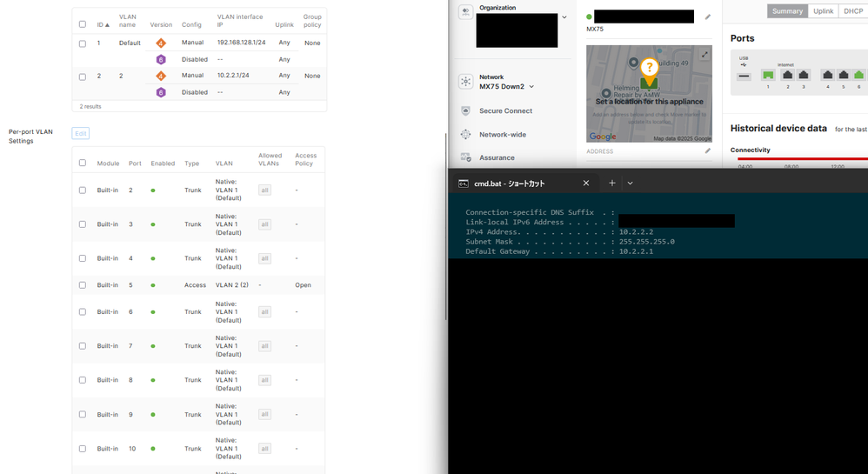Click the pencil icon beside the device name
Image resolution: width=868 pixels, height=474 pixels.
[x=707, y=17]
